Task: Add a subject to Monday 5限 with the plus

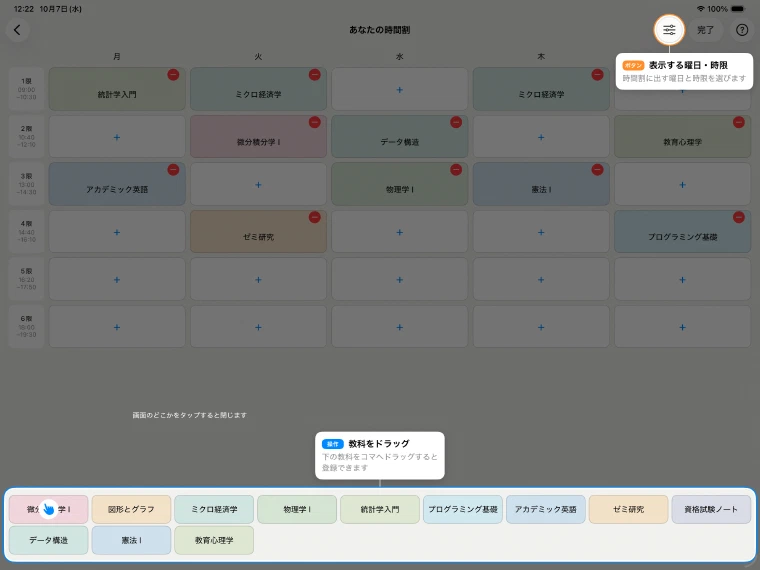Action: pos(117,280)
